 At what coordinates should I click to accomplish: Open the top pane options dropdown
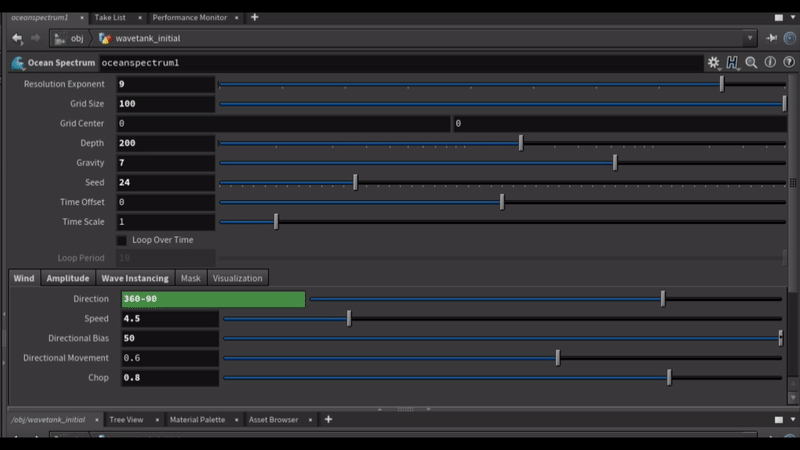779,18
